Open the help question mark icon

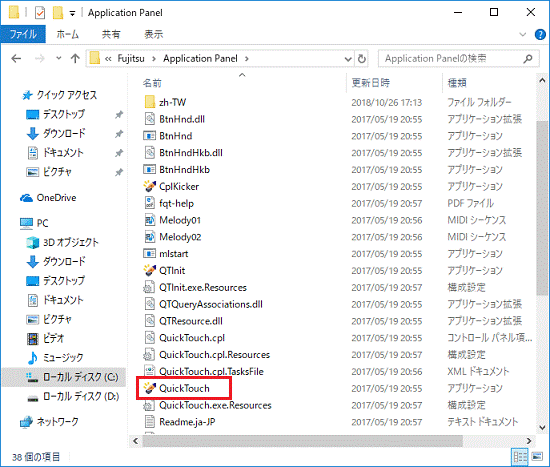click(540, 34)
